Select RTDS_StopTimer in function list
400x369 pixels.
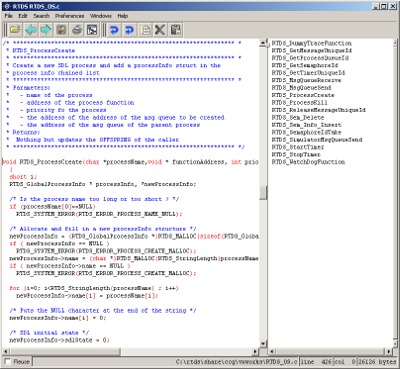click(296, 154)
